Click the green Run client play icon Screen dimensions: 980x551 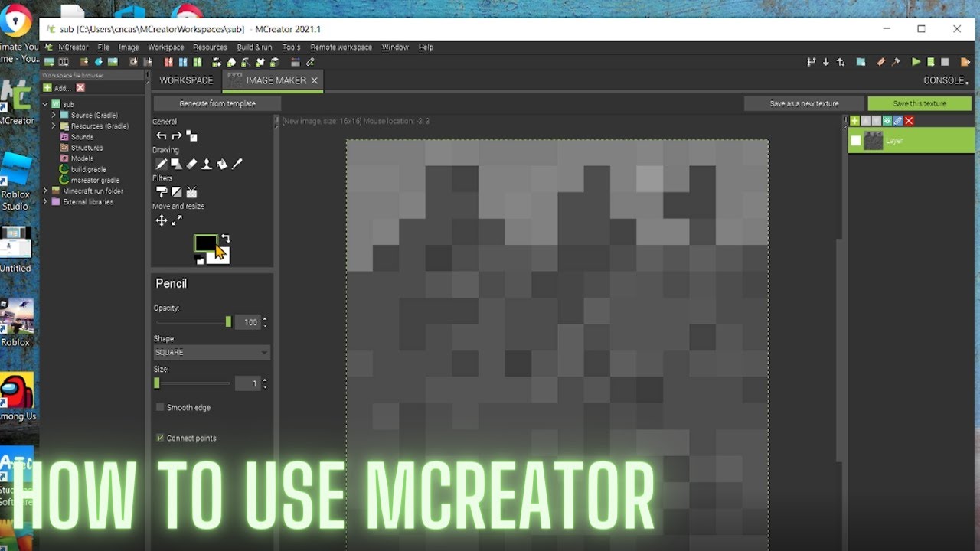[x=916, y=62]
